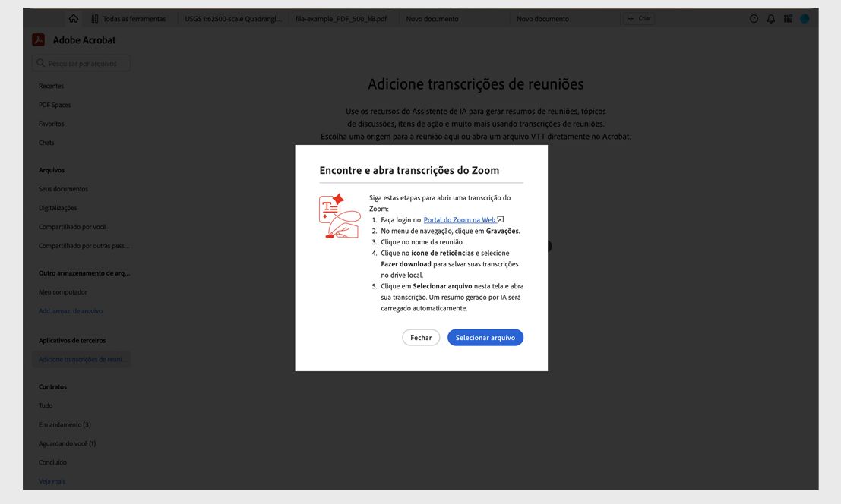Switch to first Novo documento tab
The image size is (841, 504).
coord(432,19)
